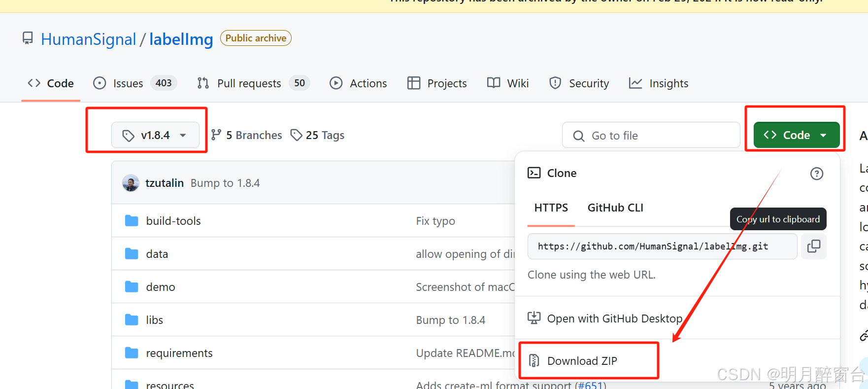Click the Download ZIP file icon
868x389 pixels.
pos(534,361)
